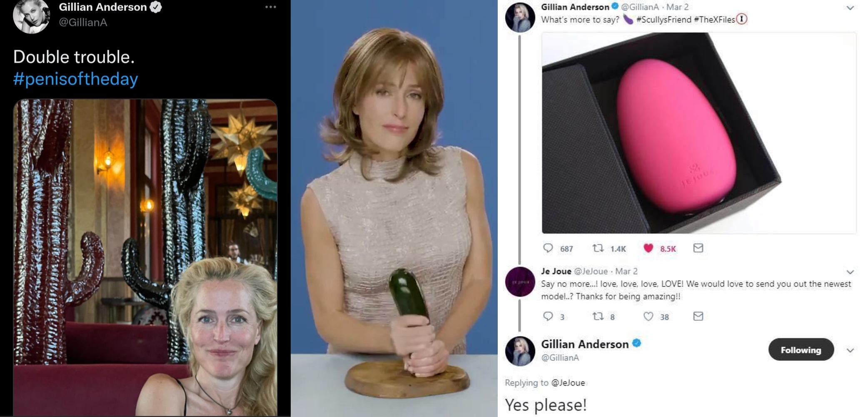The height and width of the screenshot is (417, 868).
Task: Open the chevron dropdown on Je Joue's tweet
Action: tap(850, 272)
